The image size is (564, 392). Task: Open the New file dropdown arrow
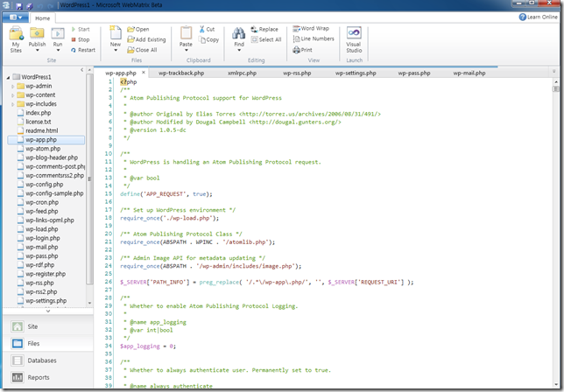[x=116, y=50]
